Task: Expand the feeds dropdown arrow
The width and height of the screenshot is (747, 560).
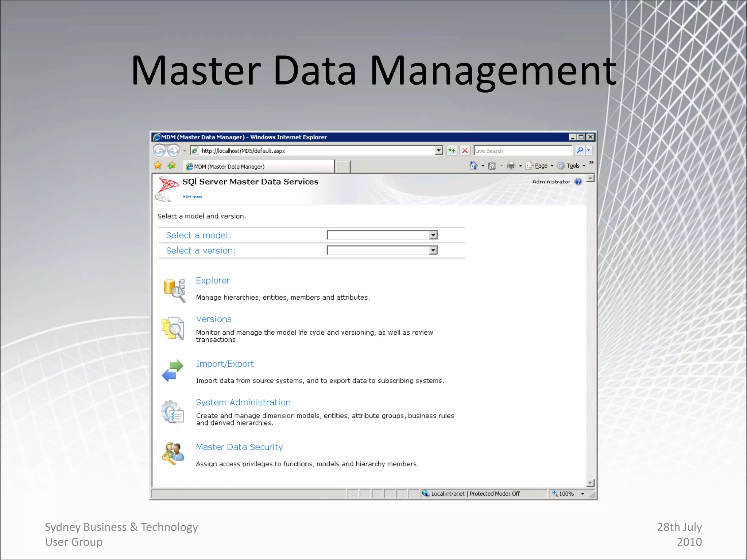Action: coord(502,166)
